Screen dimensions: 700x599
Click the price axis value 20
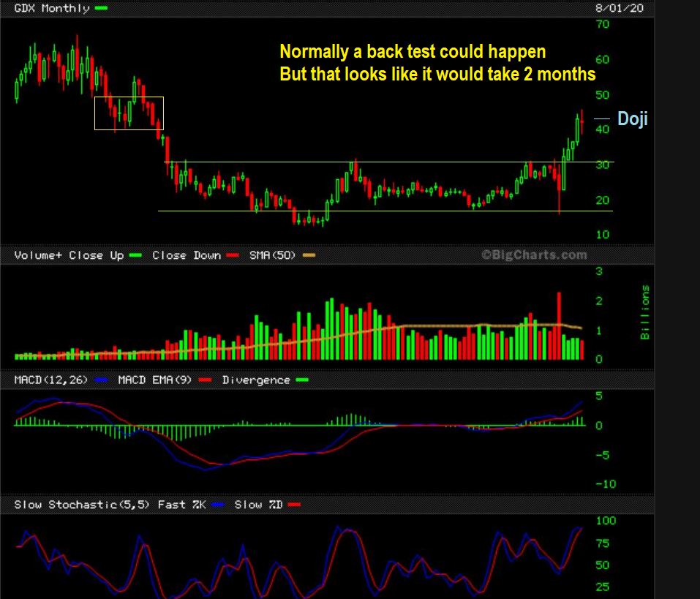click(603, 200)
